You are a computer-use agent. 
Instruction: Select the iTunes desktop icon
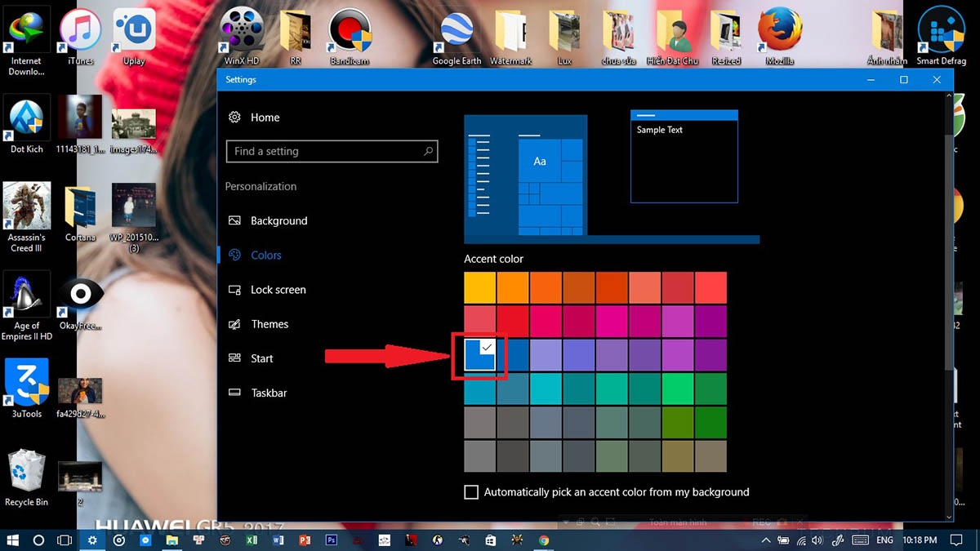tap(80, 38)
